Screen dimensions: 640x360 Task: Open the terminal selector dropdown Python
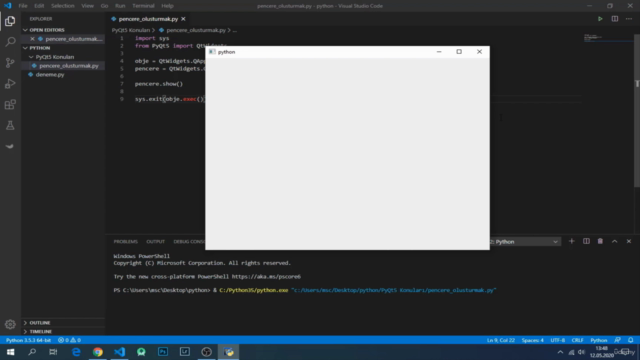point(525,242)
